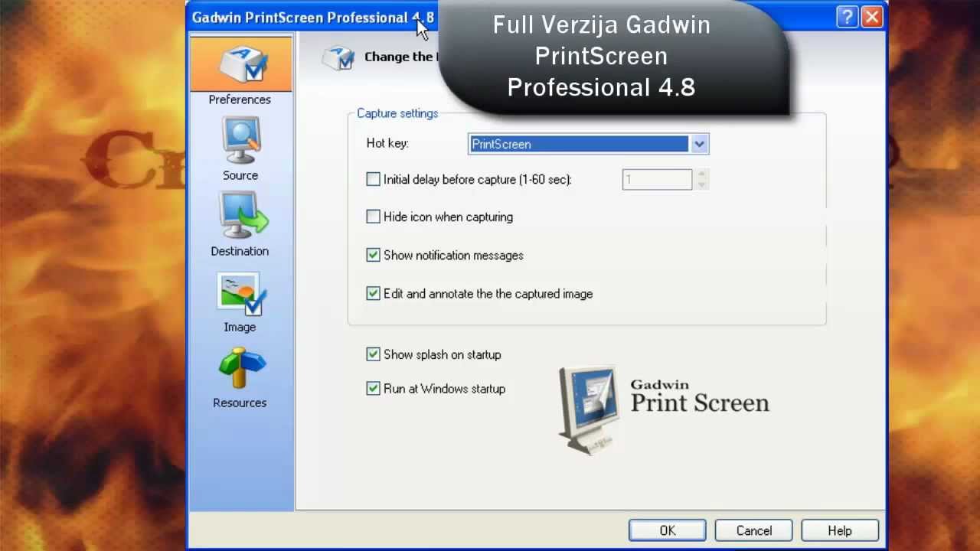
Task: Enable 'Hide icon when capturing' checkbox
Action: 373,217
